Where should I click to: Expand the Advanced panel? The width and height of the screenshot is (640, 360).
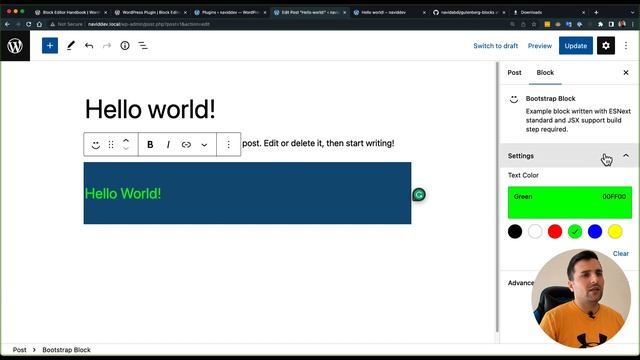[521, 283]
